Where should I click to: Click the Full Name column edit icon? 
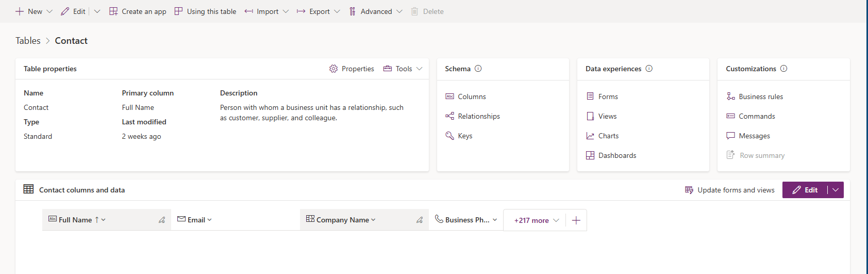(x=162, y=220)
